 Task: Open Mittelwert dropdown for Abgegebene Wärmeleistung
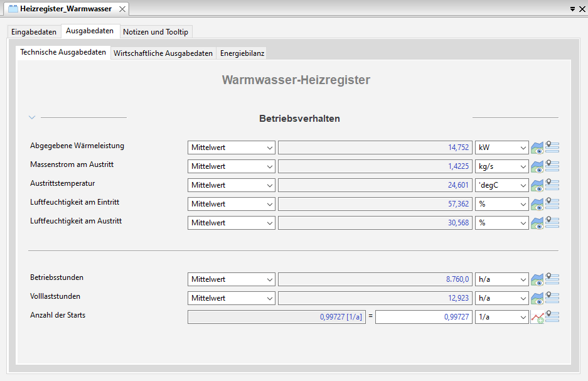click(232, 148)
